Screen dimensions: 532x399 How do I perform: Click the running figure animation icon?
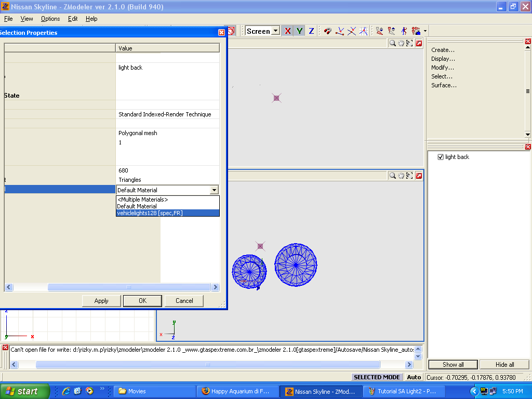[404, 31]
